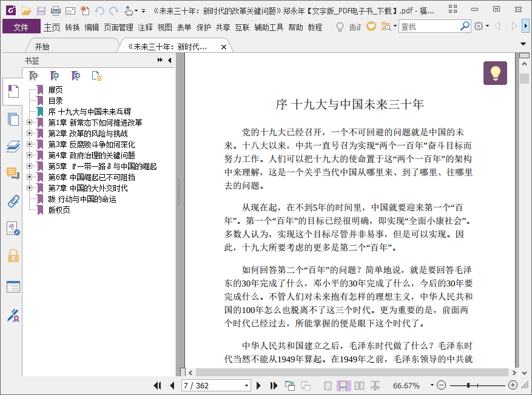Go to the previous page

coord(172,385)
